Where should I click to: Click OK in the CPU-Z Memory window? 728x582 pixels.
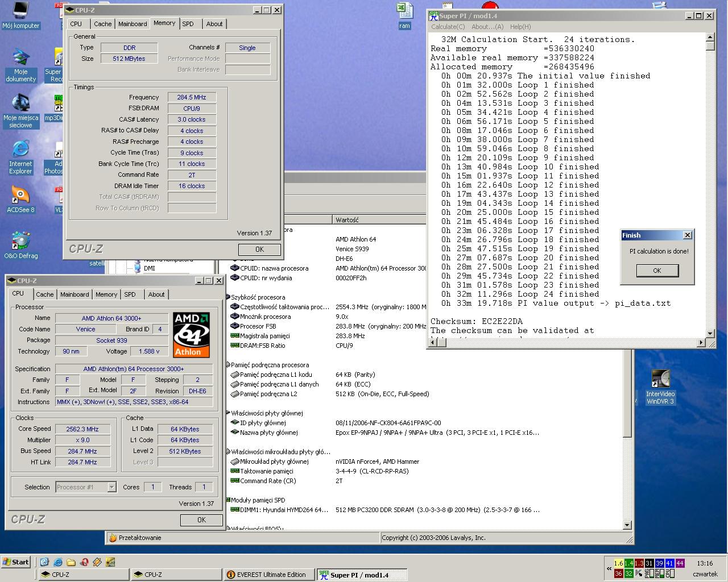tap(259, 249)
